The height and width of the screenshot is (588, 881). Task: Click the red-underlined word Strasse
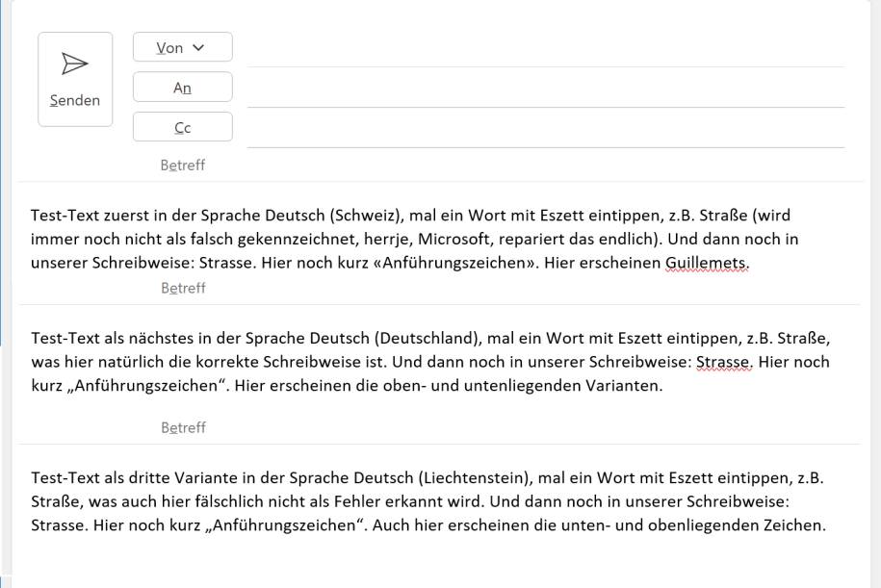724,362
